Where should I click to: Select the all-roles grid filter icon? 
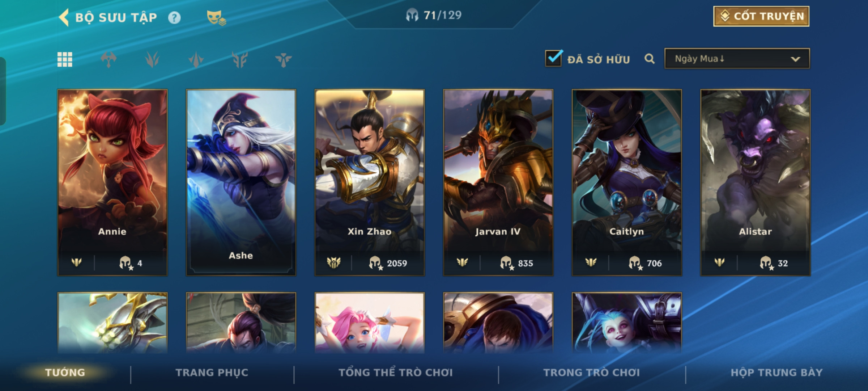(65, 59)
